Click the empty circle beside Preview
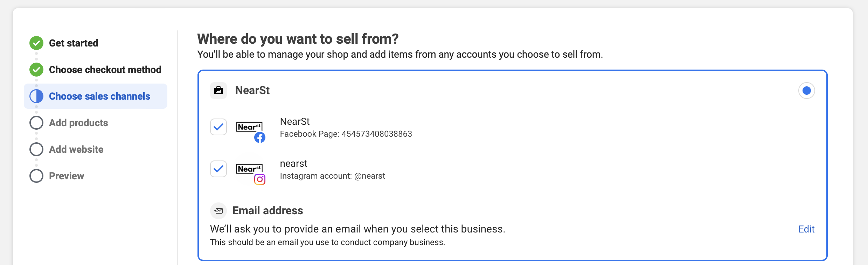The image size is (868, 265). [x=36, y=176]
